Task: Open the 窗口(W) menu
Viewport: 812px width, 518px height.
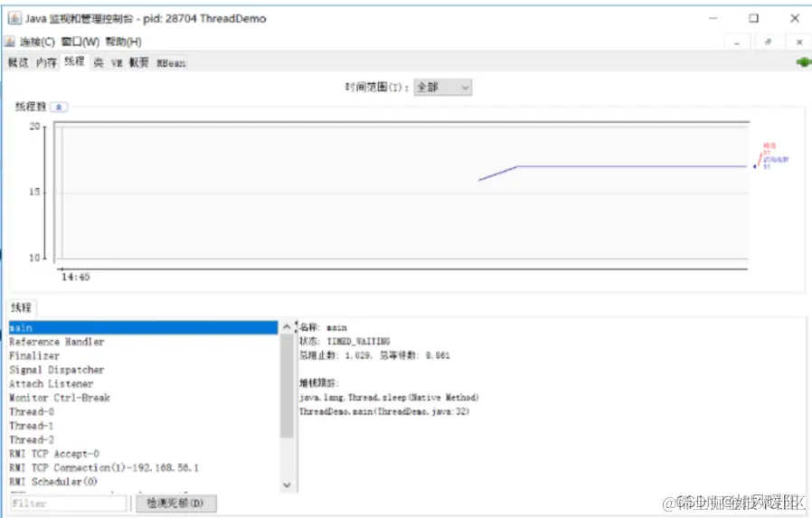Action: [x=80, y=42]
